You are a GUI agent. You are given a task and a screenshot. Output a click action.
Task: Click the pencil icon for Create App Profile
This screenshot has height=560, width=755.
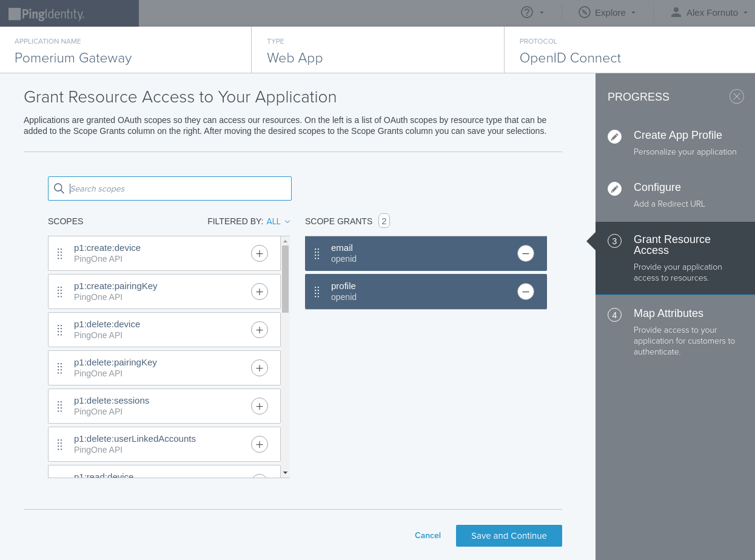[614, 136]
